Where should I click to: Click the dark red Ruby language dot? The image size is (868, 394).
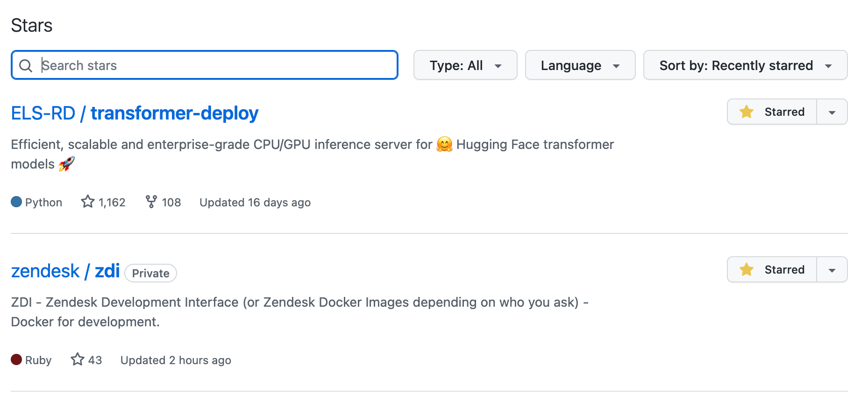click(x=16, y=359)
